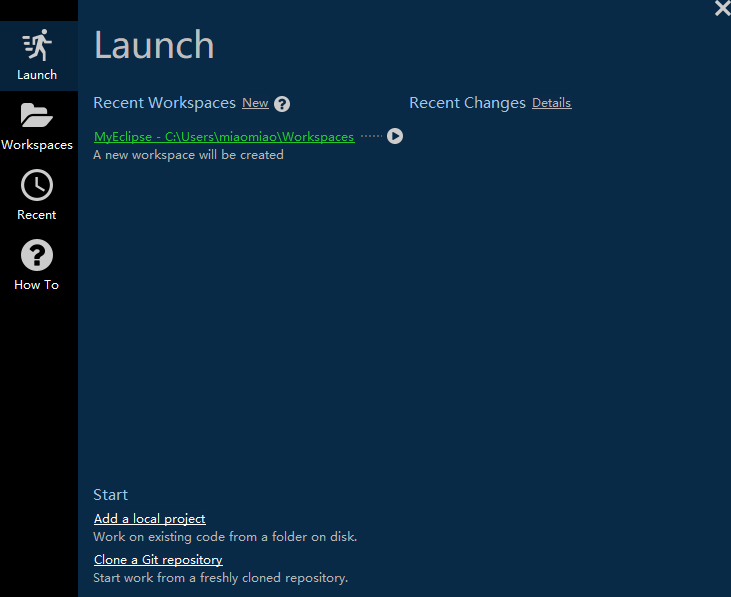Click the running man Launch icon
The height and width of the screenshot is (597, 731).
pos(37,45)
